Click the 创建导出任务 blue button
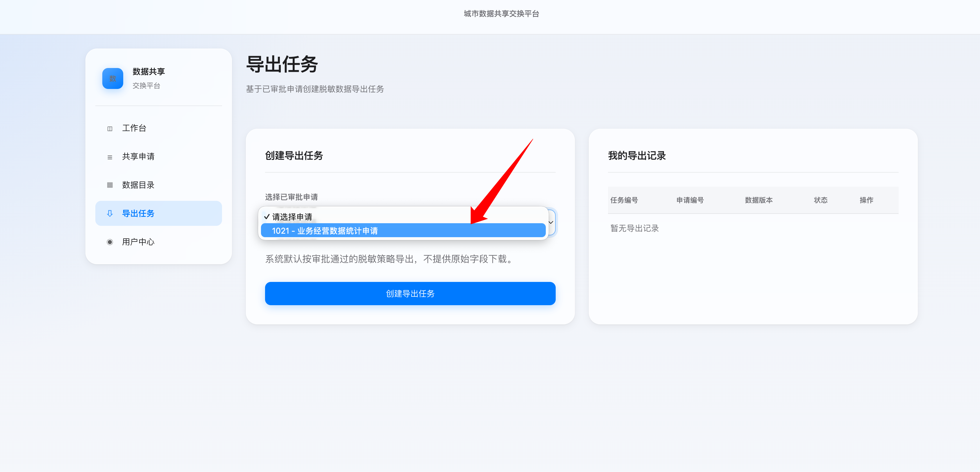The image size is (980, 472). pyautogui.click(x=410, y=294)
